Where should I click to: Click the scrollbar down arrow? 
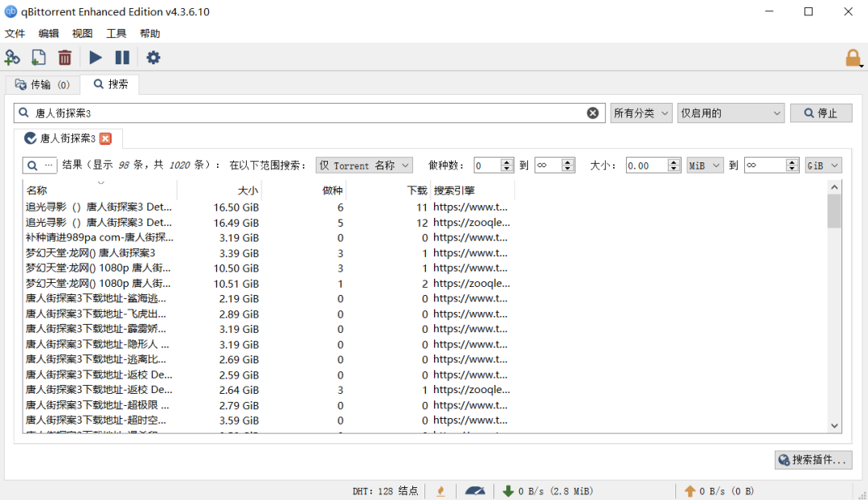coord(834,426)
